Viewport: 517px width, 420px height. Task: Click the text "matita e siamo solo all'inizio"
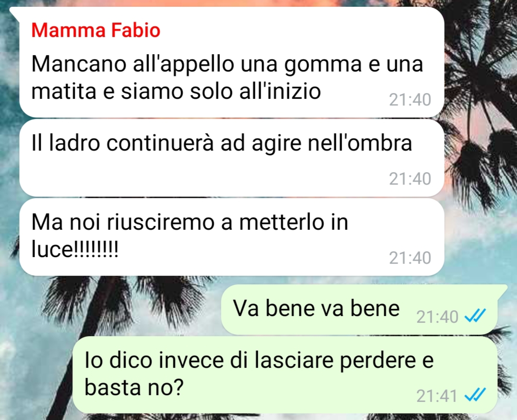coord(176,91)
